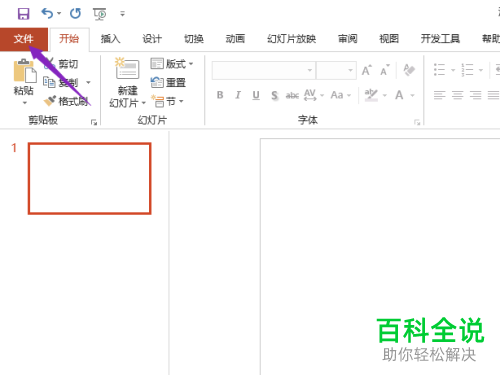Click the Numbering list icon
This screenshot has height=375, width=500.
[x=467, y=70]
